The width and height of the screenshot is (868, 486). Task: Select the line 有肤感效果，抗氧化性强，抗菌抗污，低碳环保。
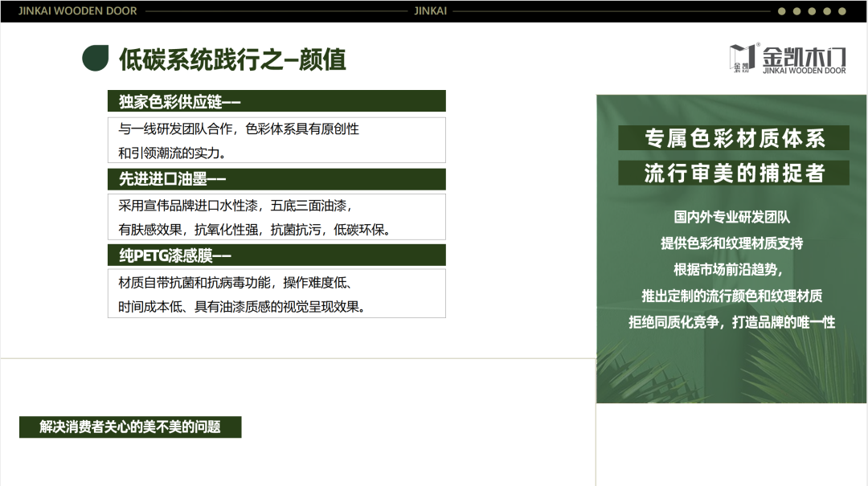pos(255,230)
